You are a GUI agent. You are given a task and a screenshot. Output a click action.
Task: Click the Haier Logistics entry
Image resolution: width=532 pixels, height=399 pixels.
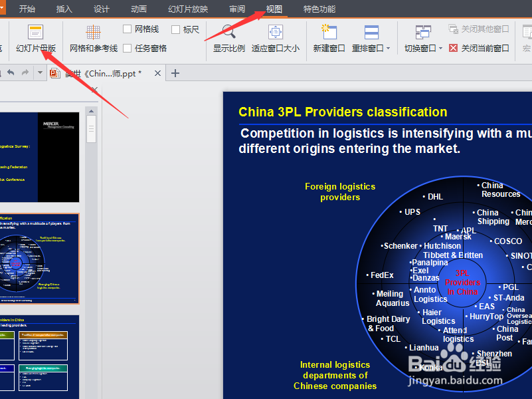point(436,317)
